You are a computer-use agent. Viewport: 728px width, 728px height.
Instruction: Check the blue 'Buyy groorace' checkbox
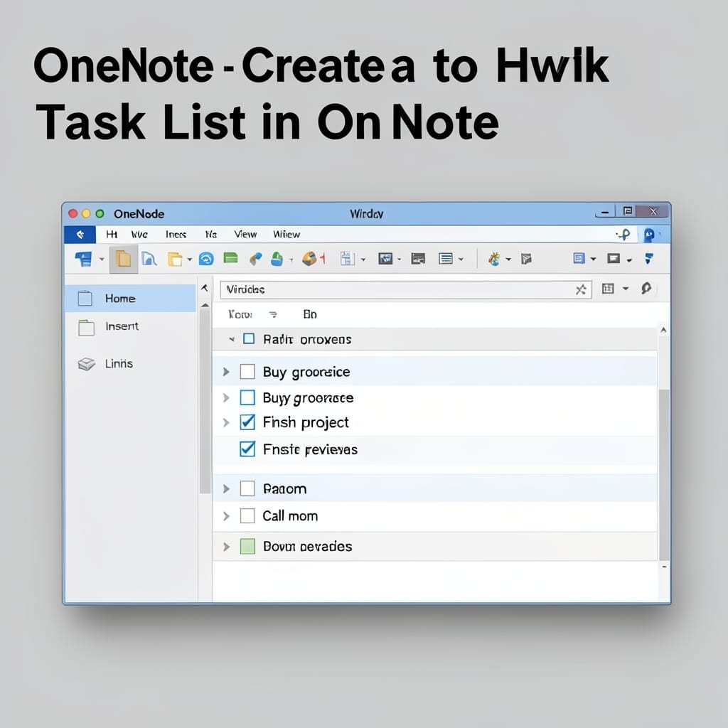click(247, 398)
